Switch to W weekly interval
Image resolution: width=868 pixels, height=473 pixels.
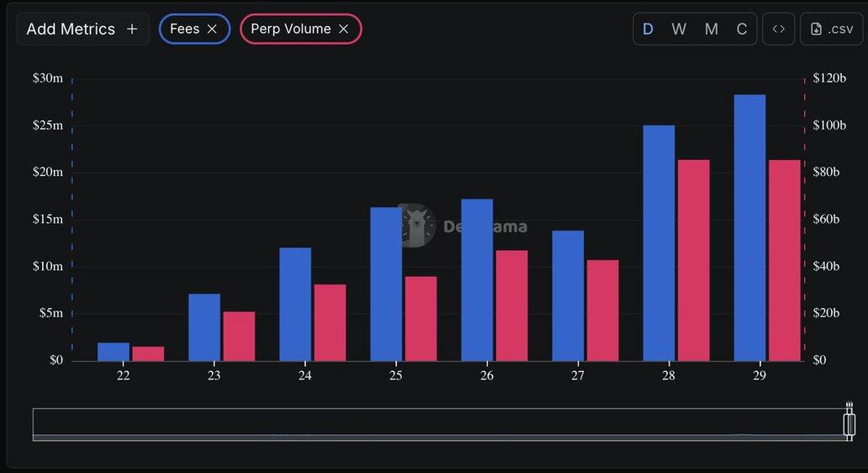679,29
